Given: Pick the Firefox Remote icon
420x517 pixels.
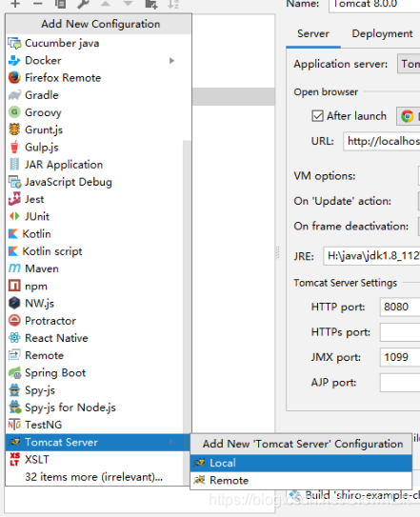Looking at the screenshot, I should coord(14,78).
